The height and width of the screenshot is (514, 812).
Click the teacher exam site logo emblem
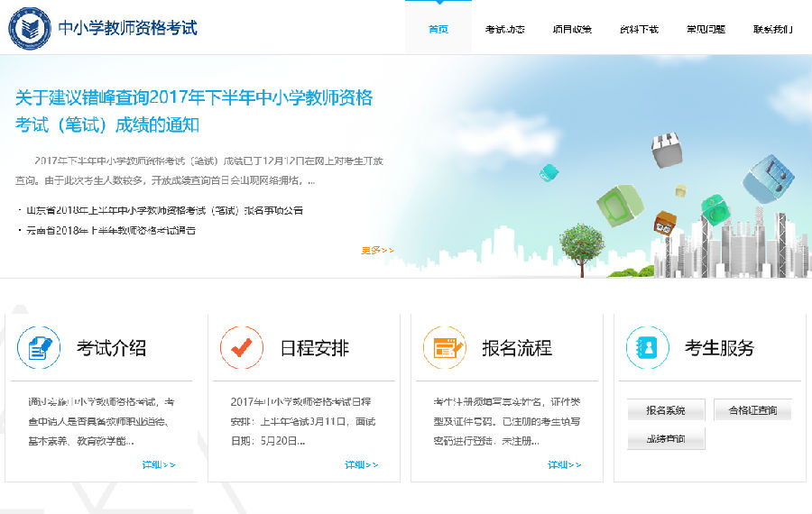(30, 28)
